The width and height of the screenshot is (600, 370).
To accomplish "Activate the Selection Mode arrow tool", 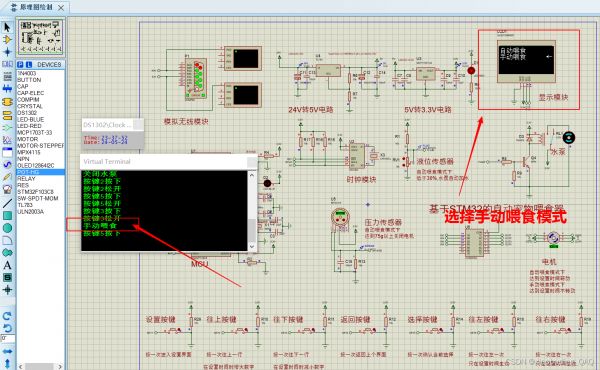I will tap(7, 27).
